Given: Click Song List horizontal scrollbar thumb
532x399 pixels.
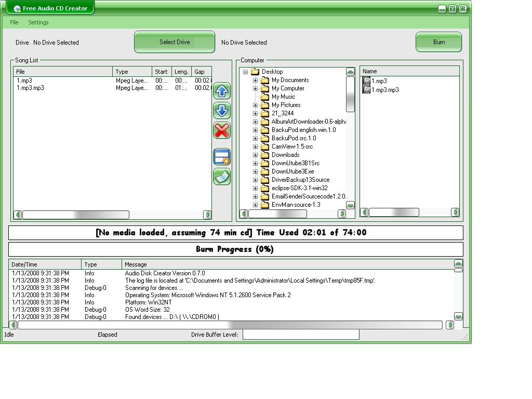Looking at the screenshot, I should click(x=76, y=215).
